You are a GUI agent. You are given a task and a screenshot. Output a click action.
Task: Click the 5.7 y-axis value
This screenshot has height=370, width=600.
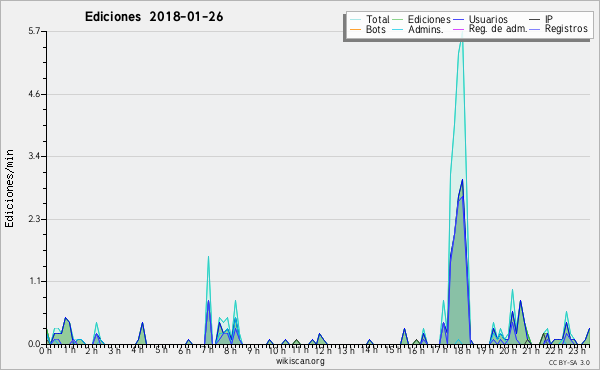click(x=34, y=31)
